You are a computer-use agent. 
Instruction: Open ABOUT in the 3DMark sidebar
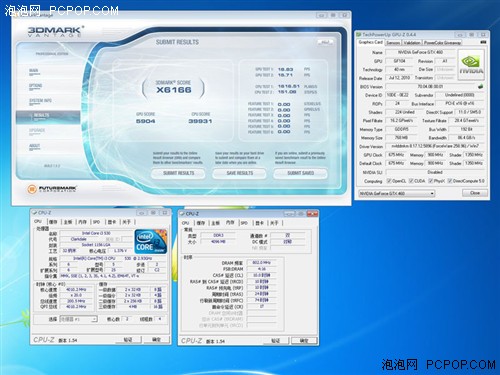coord(34,146)
